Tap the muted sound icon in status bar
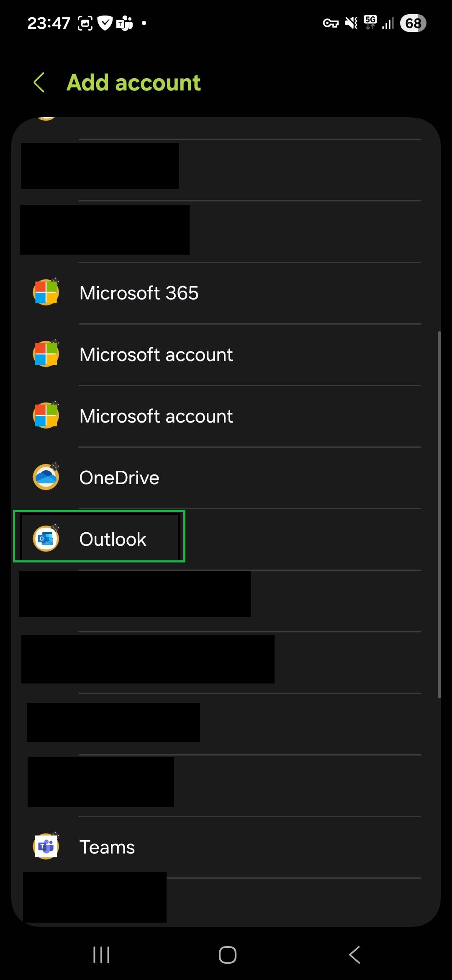The height and width of the screenshot is (980, 452). point(351,23)
